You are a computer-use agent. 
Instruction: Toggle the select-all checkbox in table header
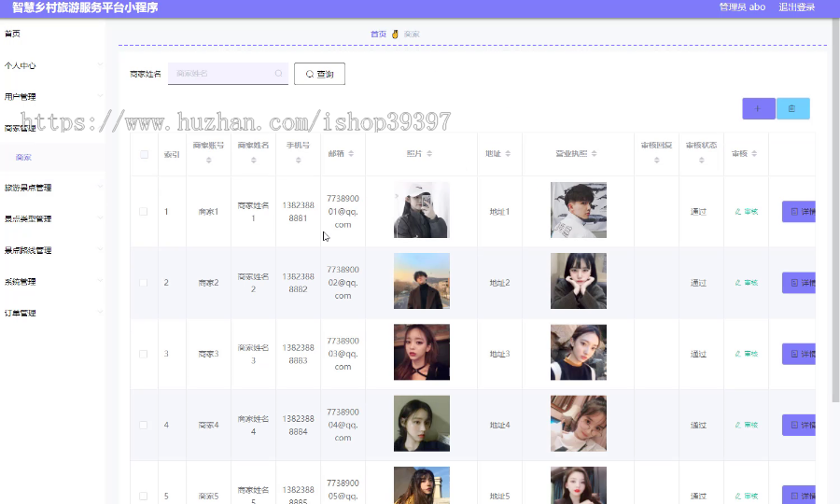(x=144, y=155)
